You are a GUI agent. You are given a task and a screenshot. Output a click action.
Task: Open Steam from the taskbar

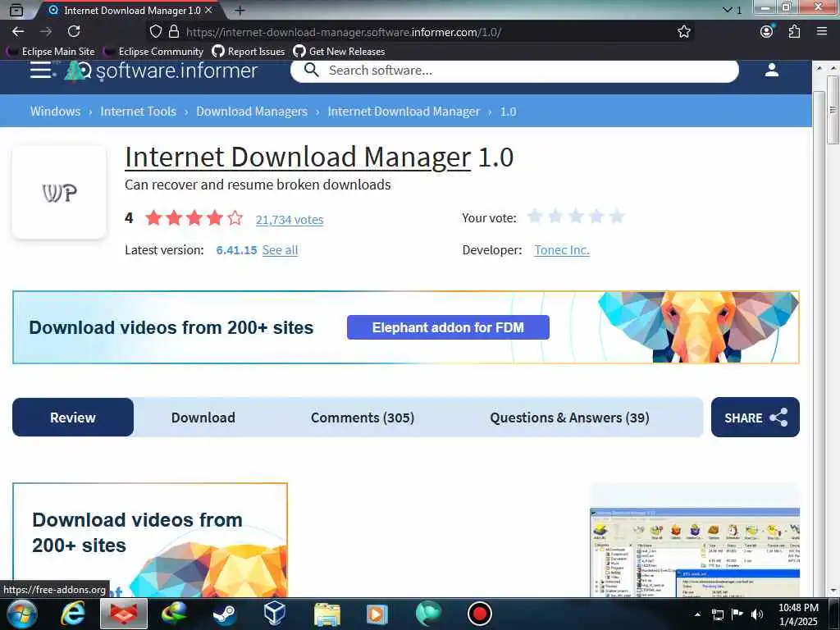(x=225, y=614)
